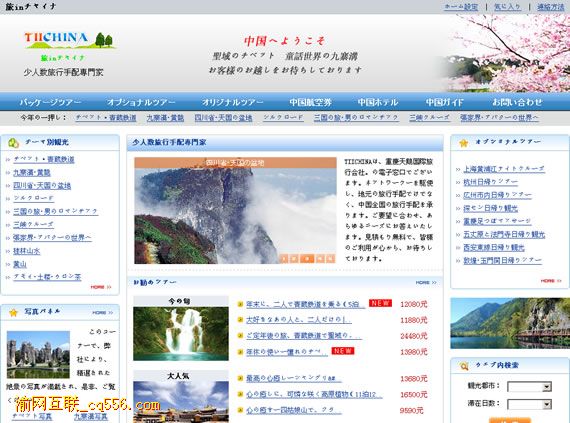Select the highlighted third slideshow indicator square

coord(307,258)
